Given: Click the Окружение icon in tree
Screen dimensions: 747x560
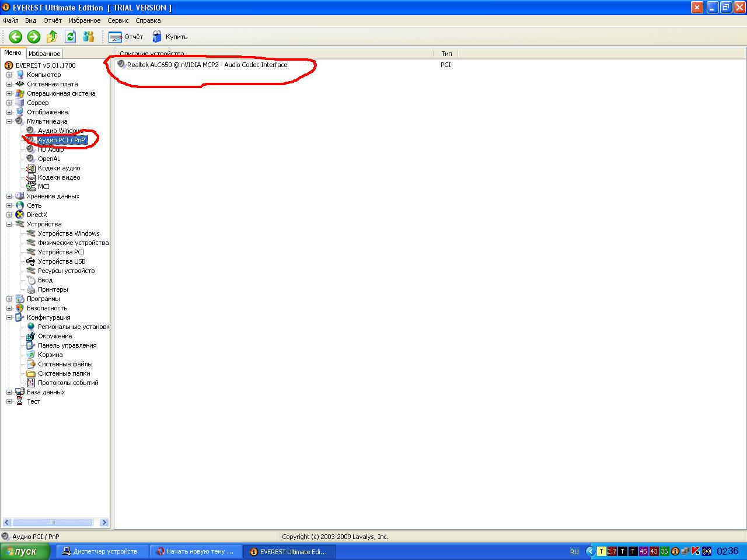Looking at the screenshot, I should [31, 336].
